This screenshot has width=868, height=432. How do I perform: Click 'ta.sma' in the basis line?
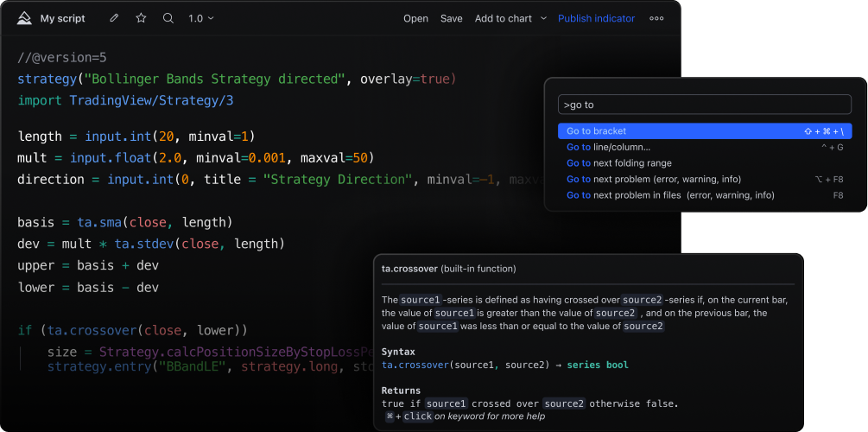[99, 223]
